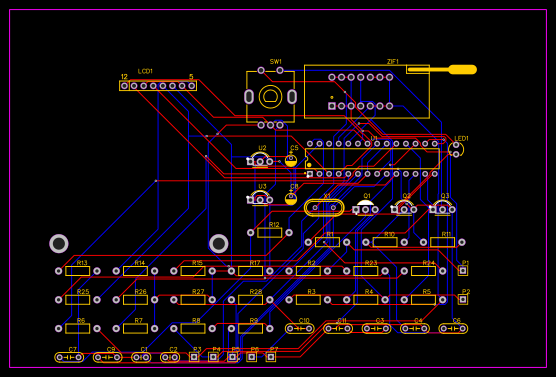Select resistor R11 body
This screenshot has width=556, height=377.
443,242
